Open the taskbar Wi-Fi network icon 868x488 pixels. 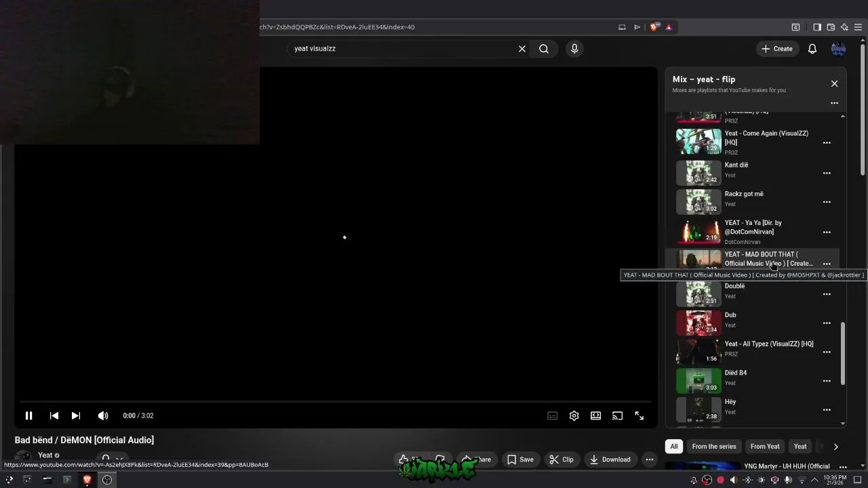coord(801,480)
